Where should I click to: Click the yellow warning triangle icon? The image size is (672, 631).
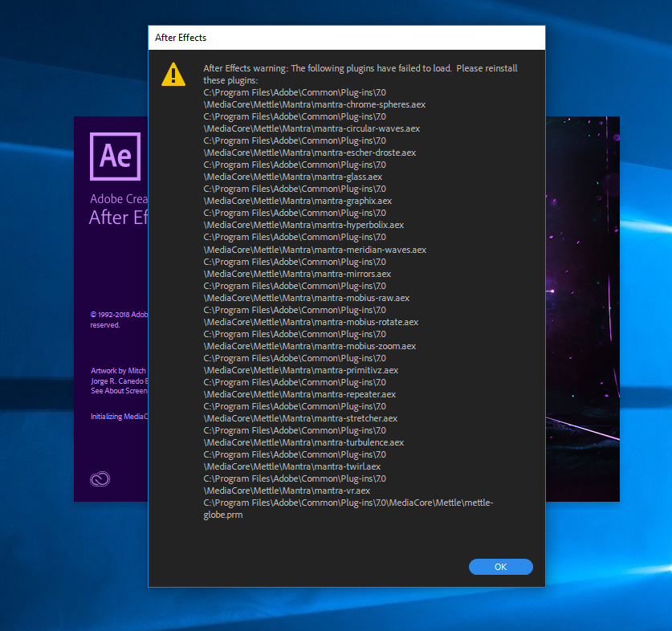coord(173,74)
